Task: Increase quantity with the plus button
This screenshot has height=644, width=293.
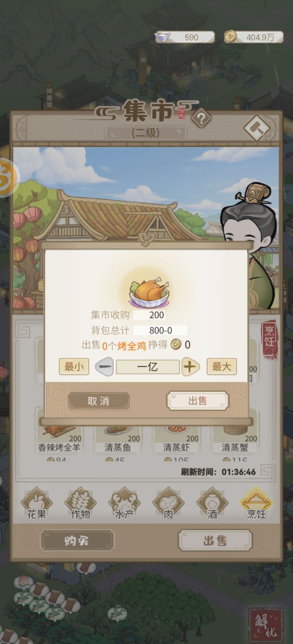Action: tap(190, 367)
